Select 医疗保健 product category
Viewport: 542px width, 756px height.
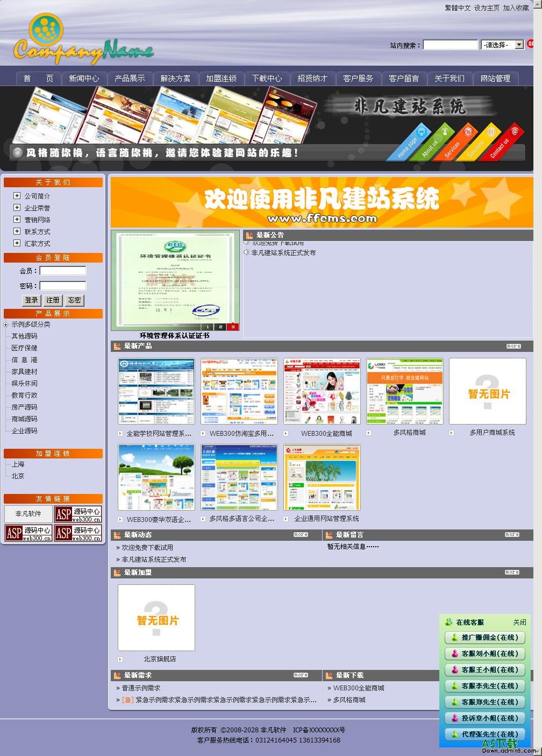coord(25,348)
